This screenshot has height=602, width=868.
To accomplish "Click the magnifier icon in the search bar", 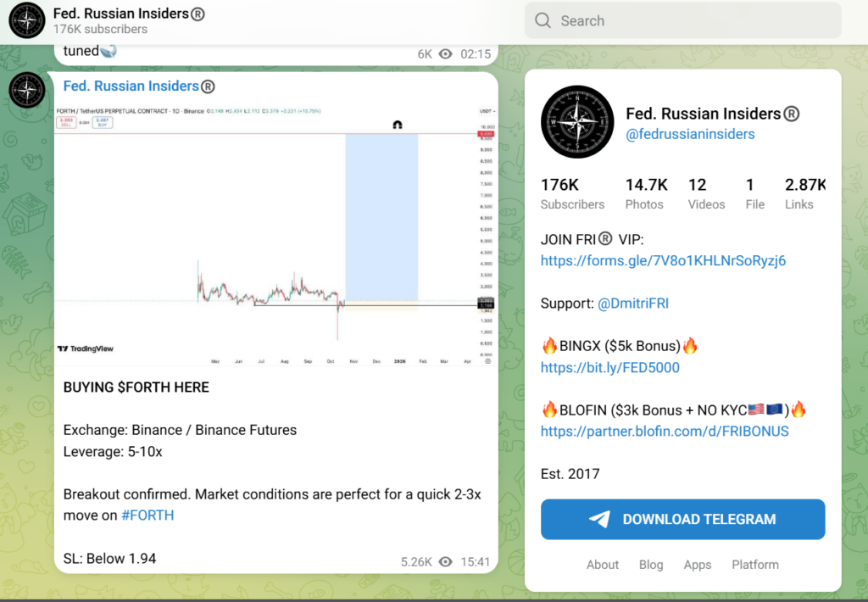I will 542,21.
